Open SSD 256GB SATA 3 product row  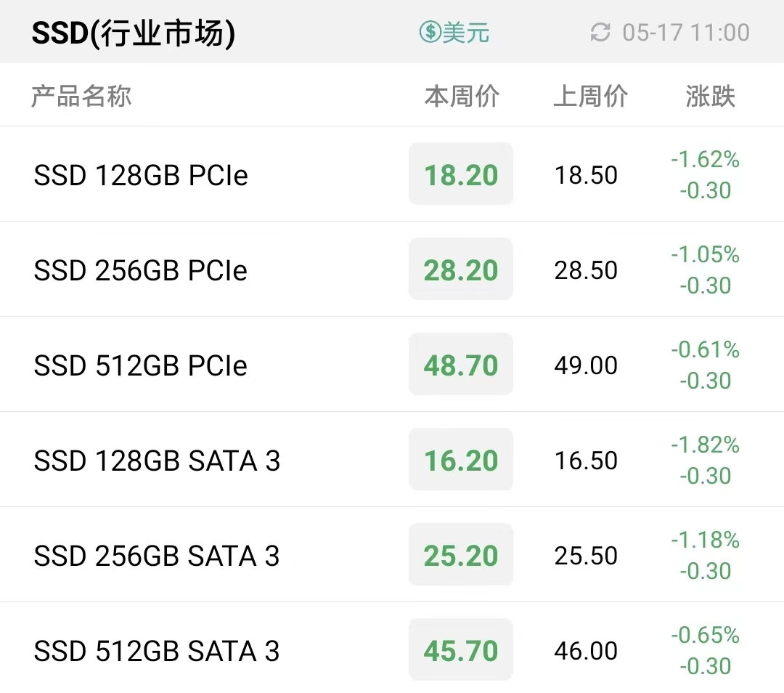pyautogui.click(x=392, y=554)
